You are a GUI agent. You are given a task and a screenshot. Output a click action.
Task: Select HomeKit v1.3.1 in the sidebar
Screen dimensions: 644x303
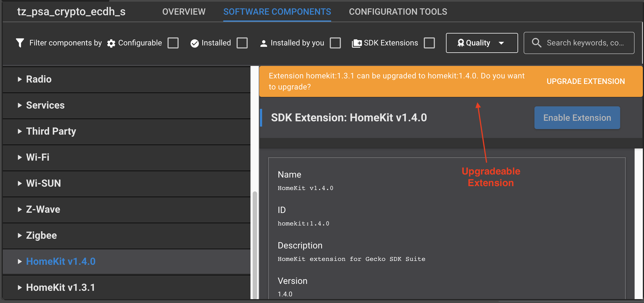[60, 287]
